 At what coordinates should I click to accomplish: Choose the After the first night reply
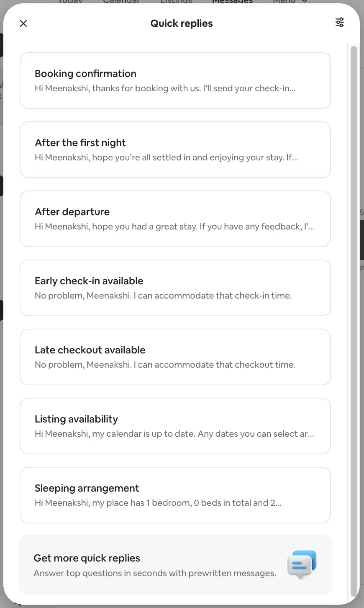175,149
